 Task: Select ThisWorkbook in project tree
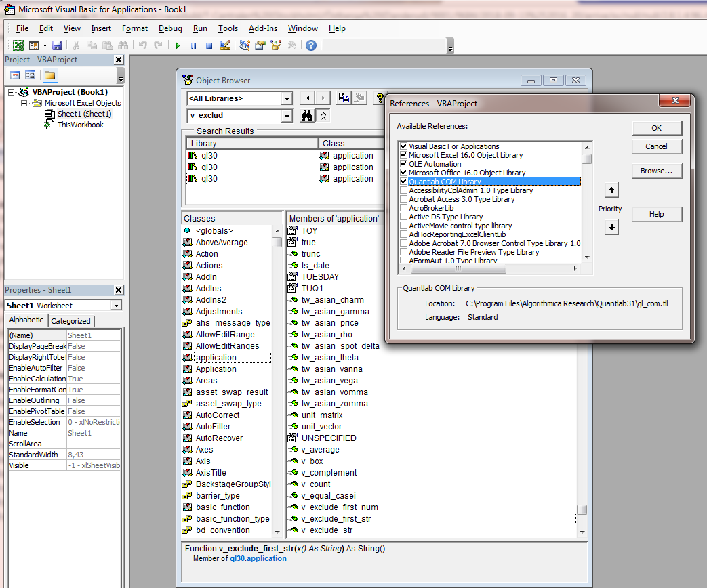pyautogui.click(x=80, y=125)
